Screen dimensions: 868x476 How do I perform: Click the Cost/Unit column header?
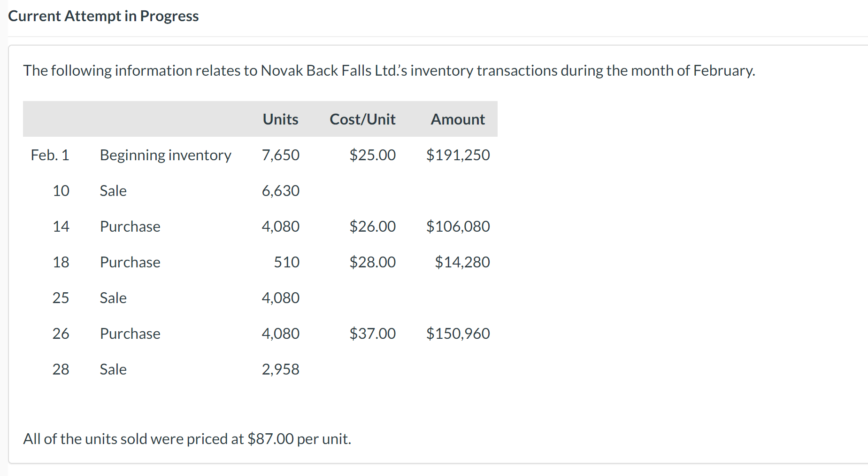(x=362, y=119)
